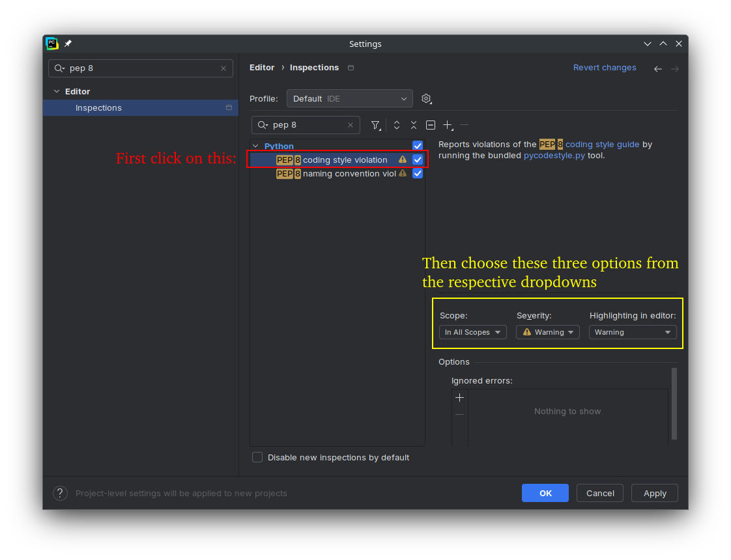Open the Profile Default dropdown
Viewport: 731px width, 560px height.
(349, 98)
